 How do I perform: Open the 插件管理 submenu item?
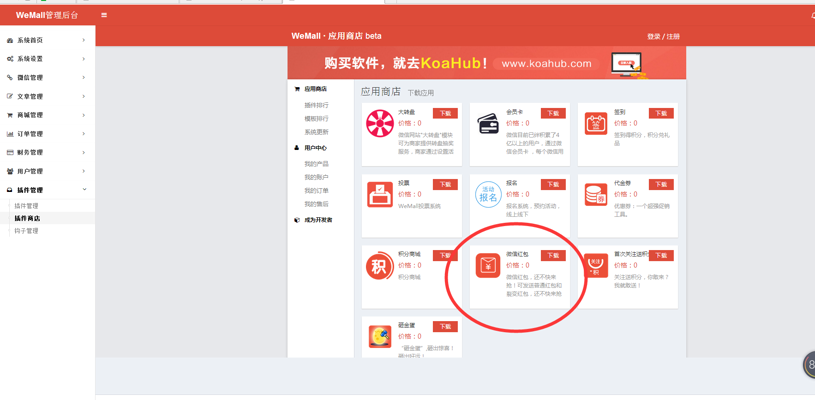point(27,206)
